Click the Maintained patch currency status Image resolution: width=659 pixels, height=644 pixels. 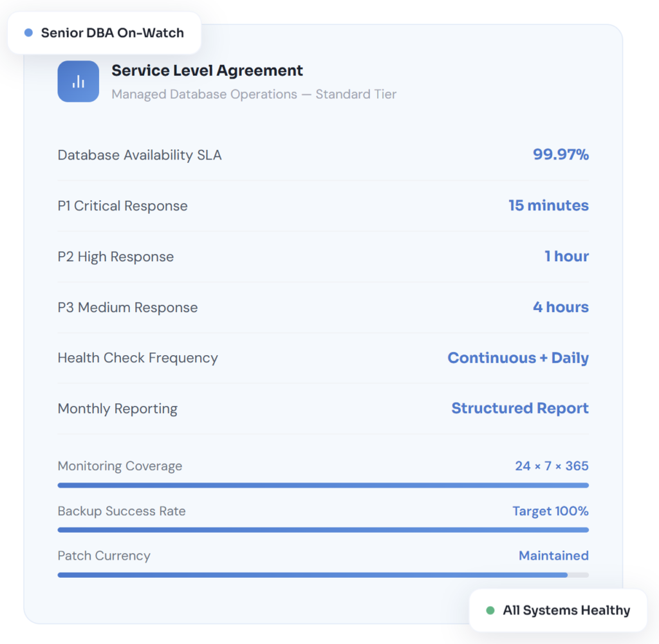pos(553,555)
